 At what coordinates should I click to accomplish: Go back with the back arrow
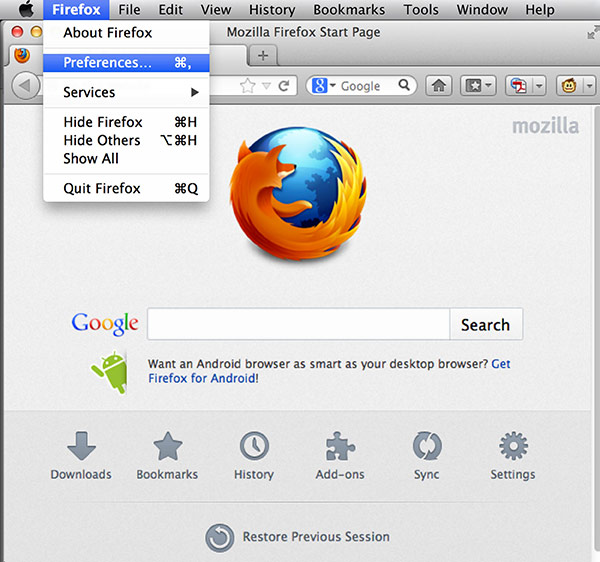coord(25,86)
